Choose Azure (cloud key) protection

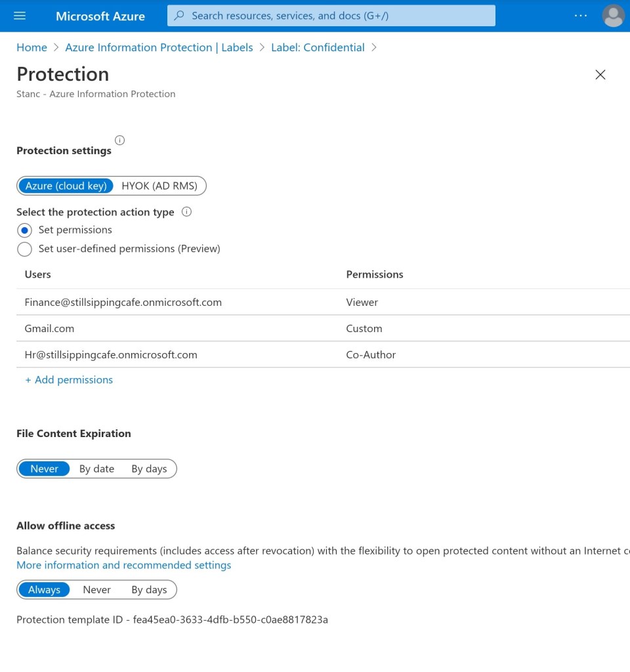tap(66, 186)
